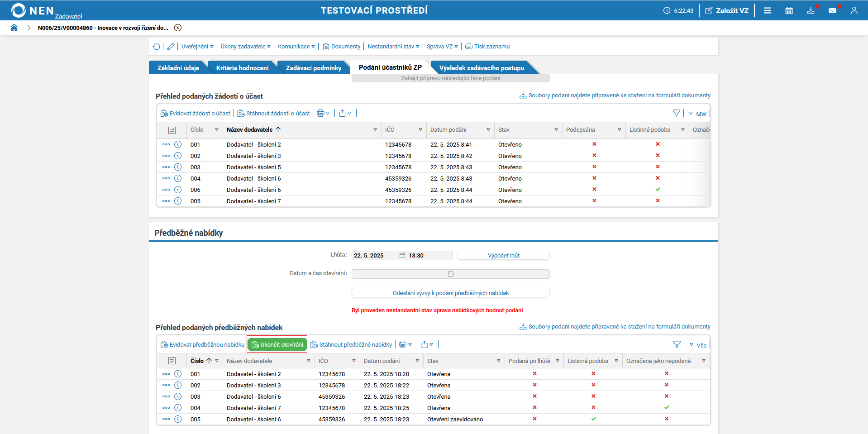
Task: Open the print dropdown in requests toolbar
Action: click(323, 113)
